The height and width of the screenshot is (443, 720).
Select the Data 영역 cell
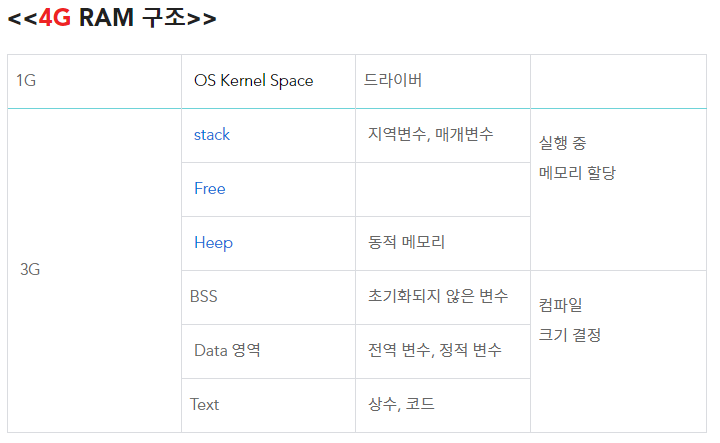[x=269, y=352]
